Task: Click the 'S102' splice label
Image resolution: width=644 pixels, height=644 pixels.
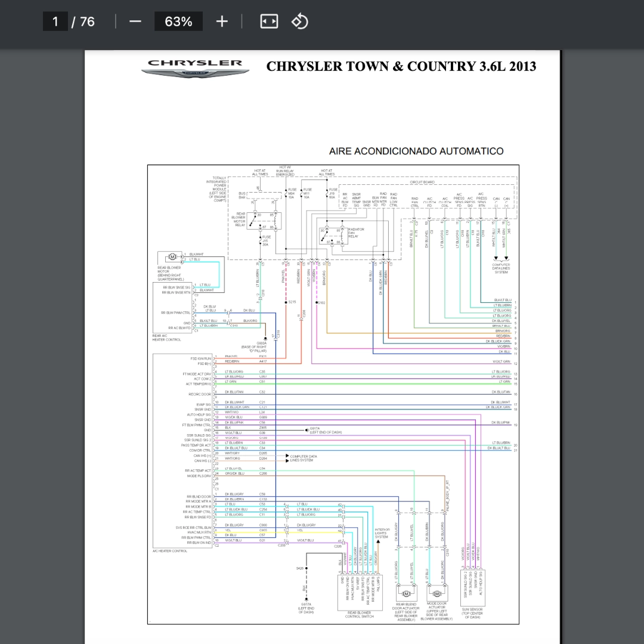Action: point(321,303)
